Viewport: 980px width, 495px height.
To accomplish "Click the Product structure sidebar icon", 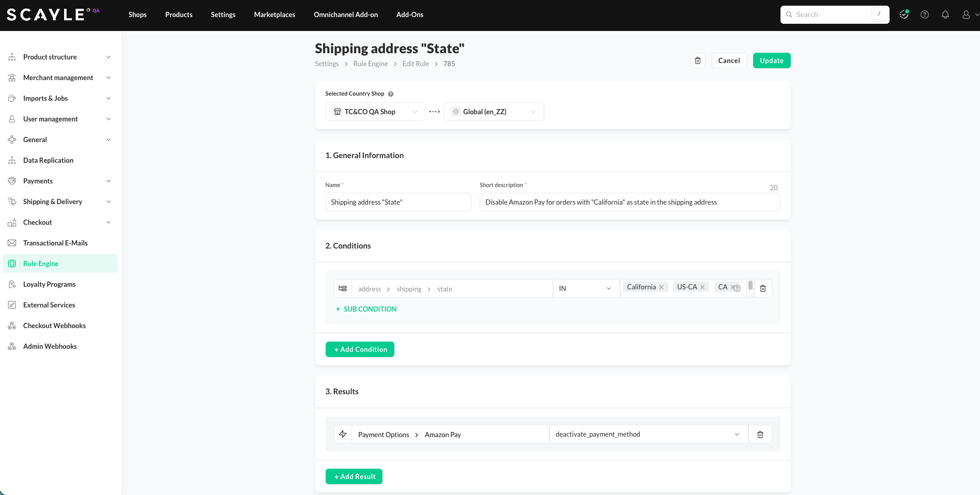I will [12, 57].
